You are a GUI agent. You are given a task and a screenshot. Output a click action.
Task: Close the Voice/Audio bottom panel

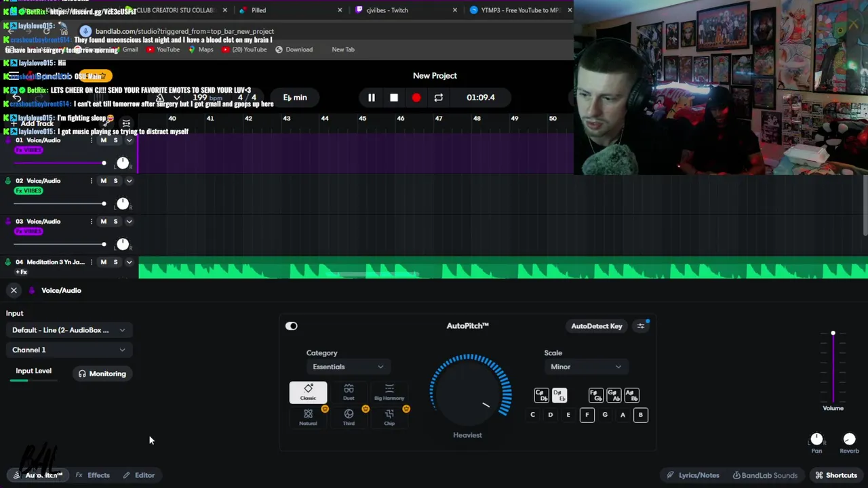tap(14, 290)
